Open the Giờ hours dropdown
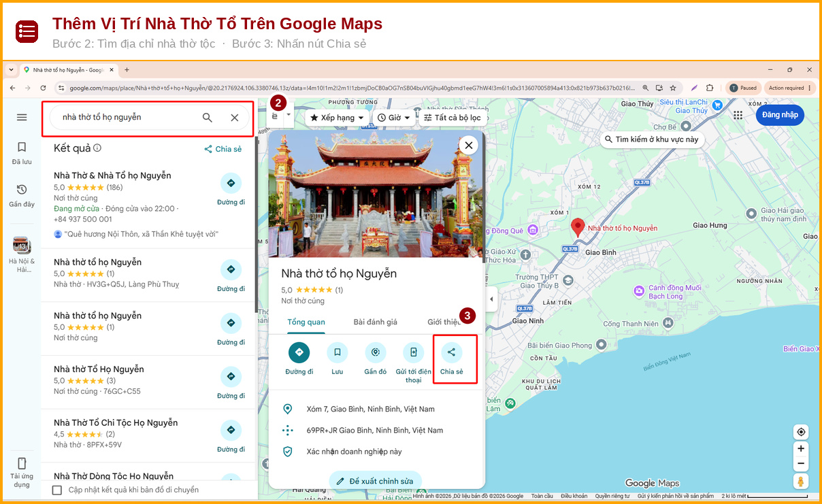The width and height of the screenshot is (822, 504). (x=394, y=118)
